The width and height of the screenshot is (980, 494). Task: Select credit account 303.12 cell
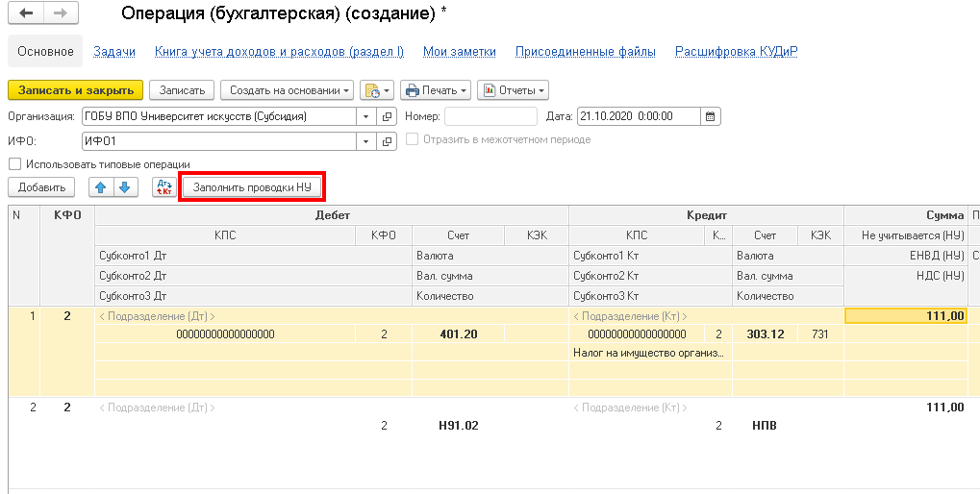765,334
